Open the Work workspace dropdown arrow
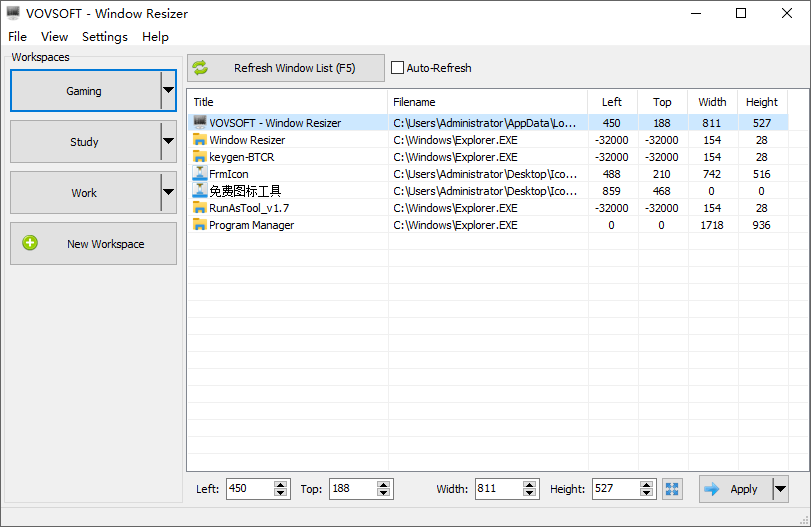This screenshot has width=811, height=527. 169,192
